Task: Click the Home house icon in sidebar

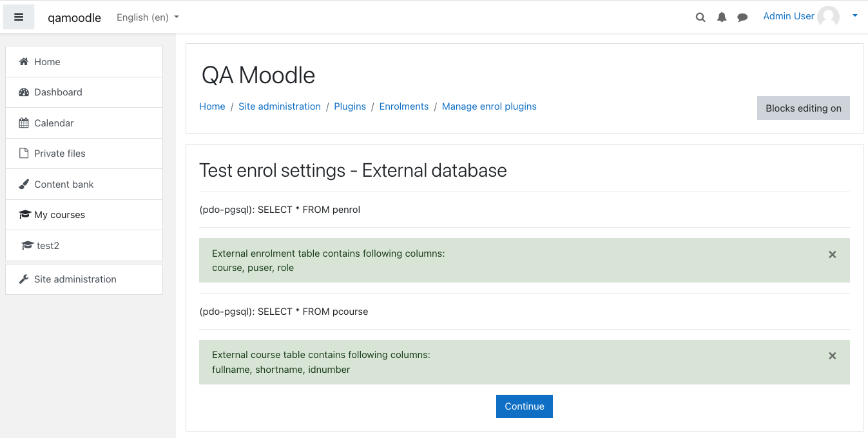Action: pos(24,62)
